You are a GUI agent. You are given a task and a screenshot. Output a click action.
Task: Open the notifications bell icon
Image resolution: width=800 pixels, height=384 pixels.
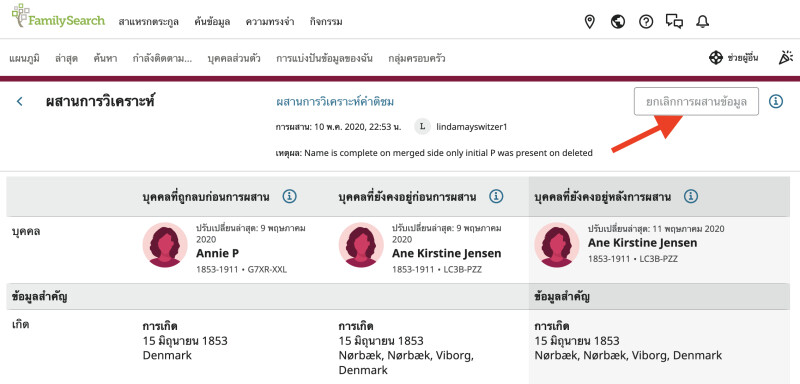click(x=703, y=21)
